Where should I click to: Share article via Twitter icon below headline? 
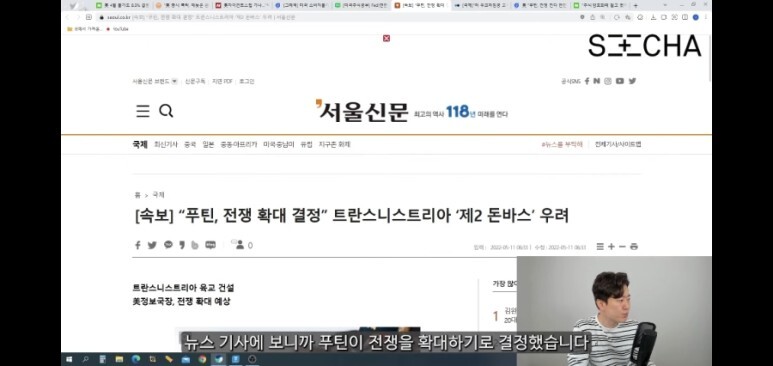point(152,245)
